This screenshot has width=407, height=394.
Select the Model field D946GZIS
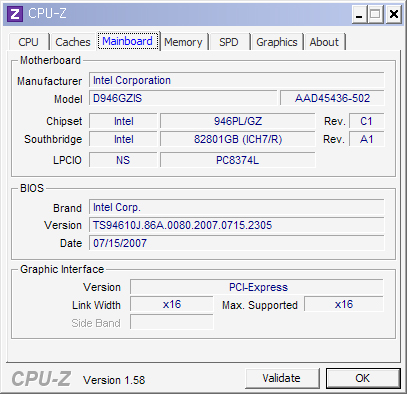pyautogui.click(x=183, y=98)
